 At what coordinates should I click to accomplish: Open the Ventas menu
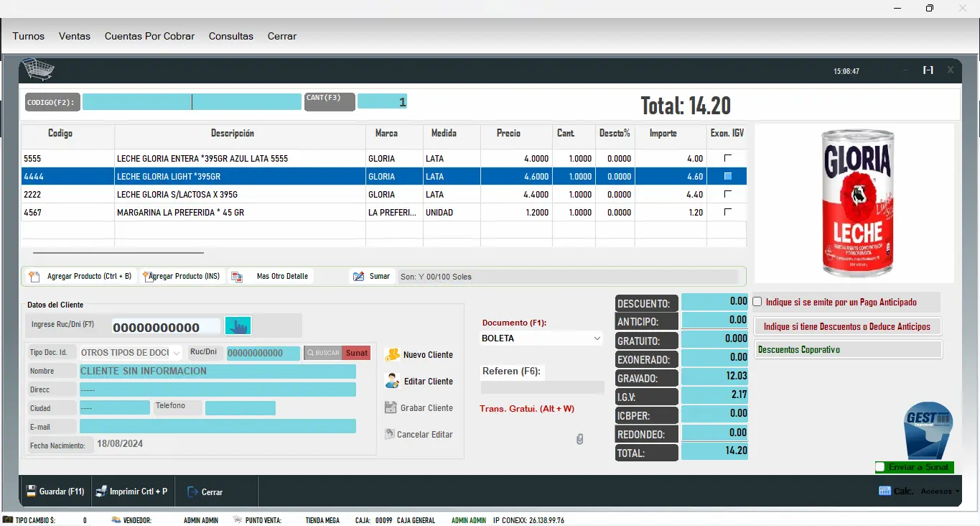[75, 36]
